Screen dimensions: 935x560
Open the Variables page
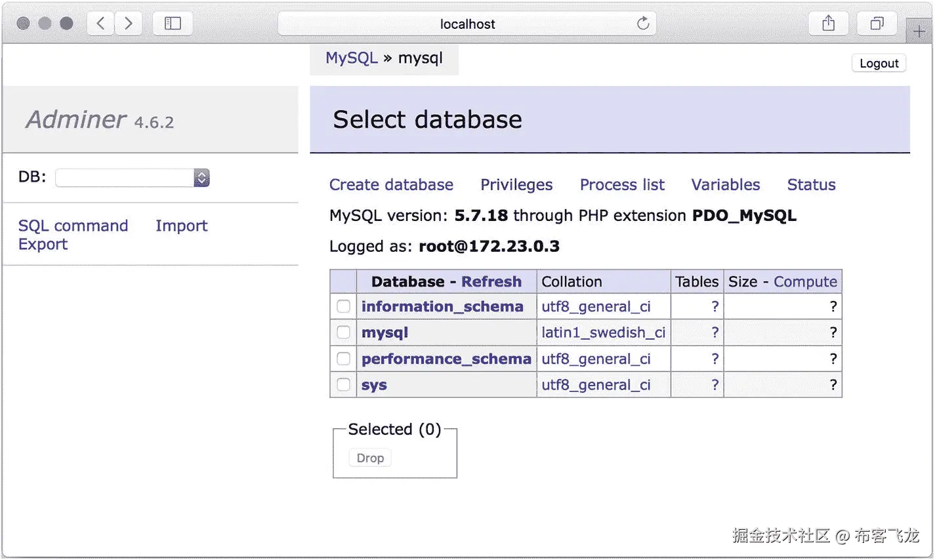(726, 185)
